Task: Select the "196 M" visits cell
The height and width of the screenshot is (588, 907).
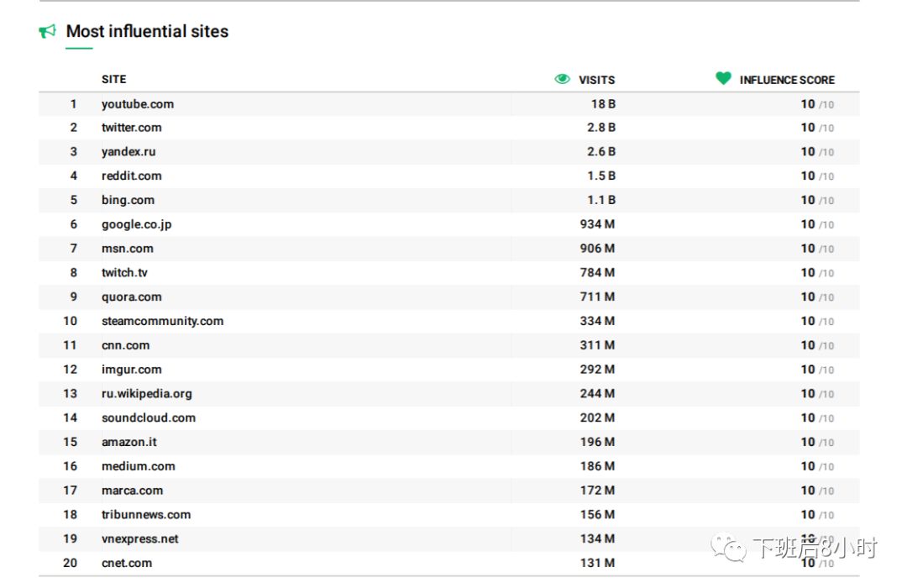Action: point(598,442)
